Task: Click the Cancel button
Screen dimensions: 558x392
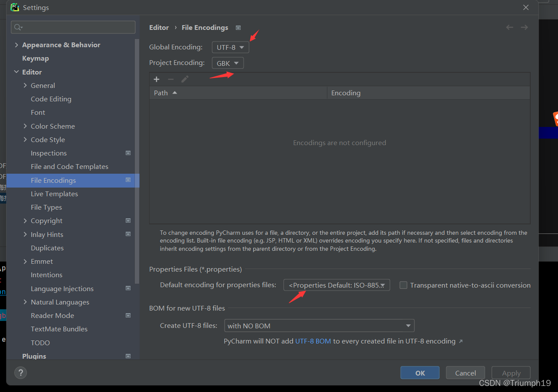Action: [x=466, y=373]
